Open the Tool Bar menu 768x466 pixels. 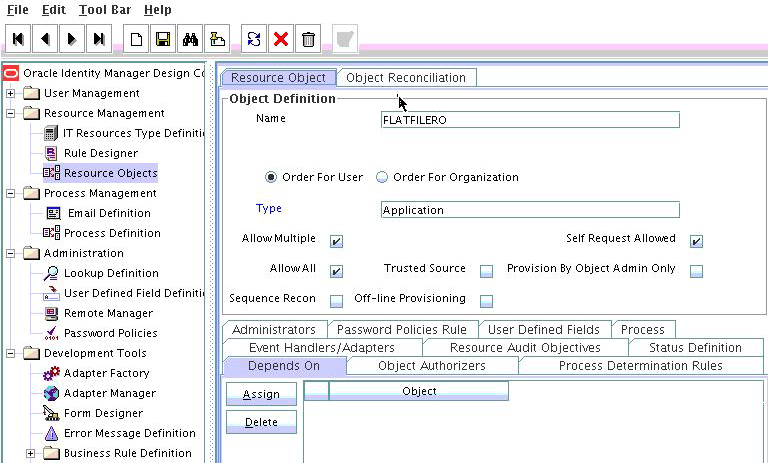point(105,10)
